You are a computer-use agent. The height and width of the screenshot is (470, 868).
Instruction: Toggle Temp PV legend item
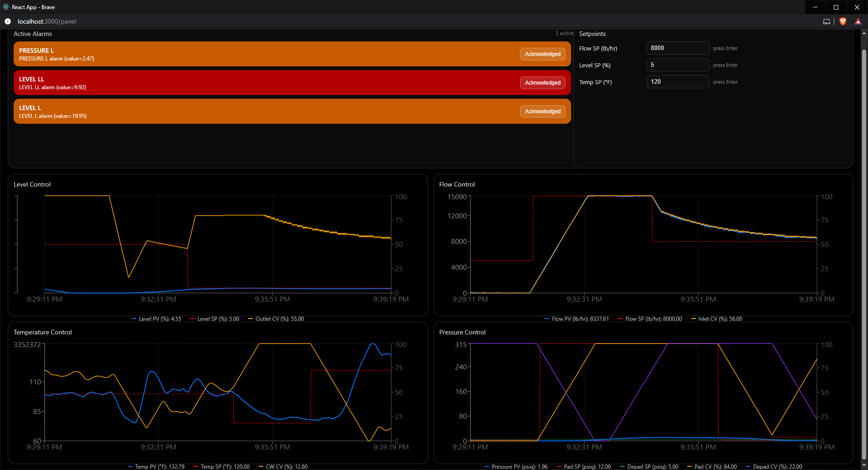point(156,467)
